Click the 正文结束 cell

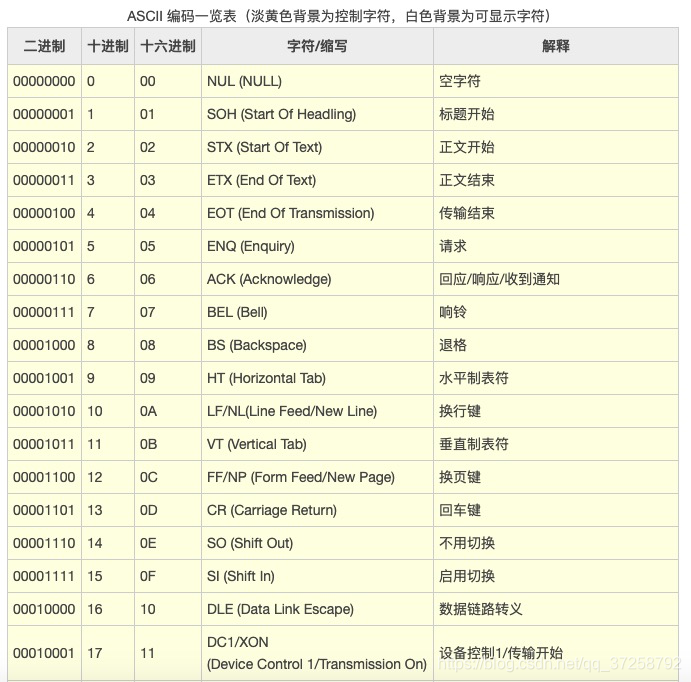pos(556,180)
